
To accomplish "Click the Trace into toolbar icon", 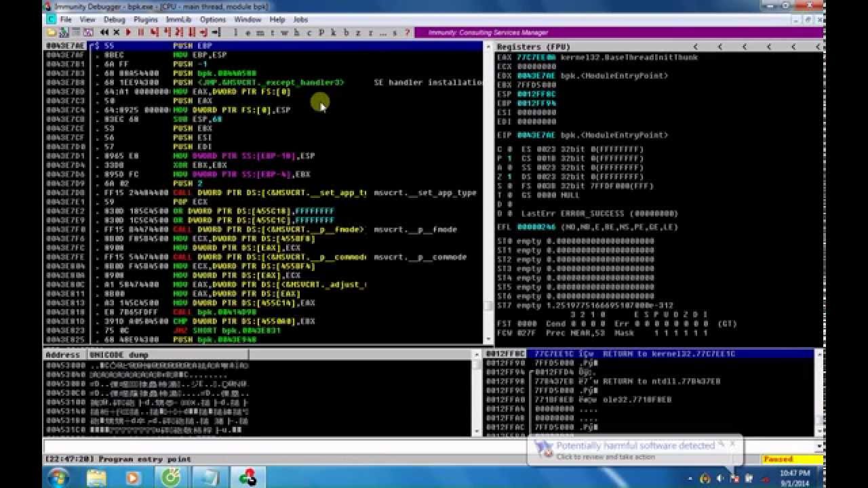I will pyautogui.click(x=178, y=33).
